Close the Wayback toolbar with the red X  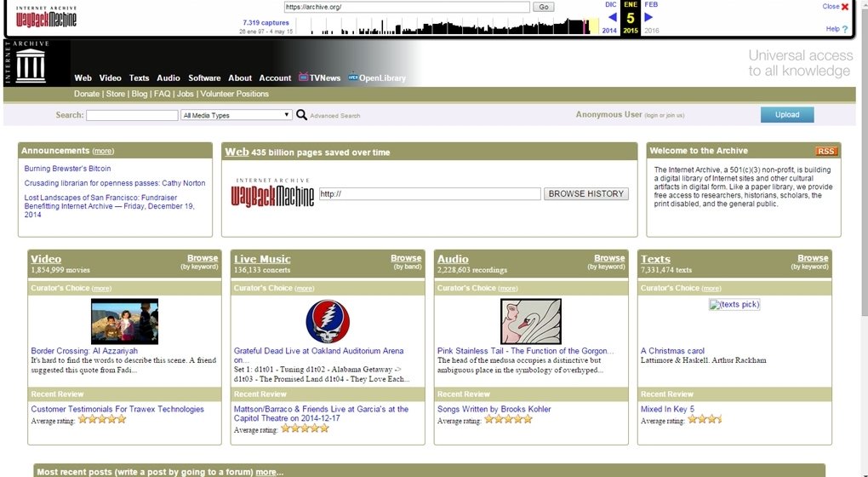click(x=845, y=7)
